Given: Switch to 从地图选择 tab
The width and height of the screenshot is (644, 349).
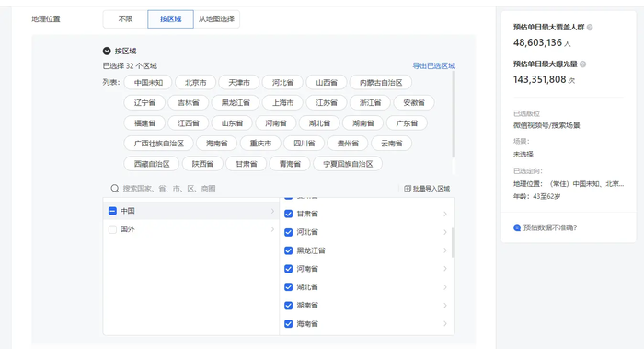Looking at the screenshot, I should (216, 19).
